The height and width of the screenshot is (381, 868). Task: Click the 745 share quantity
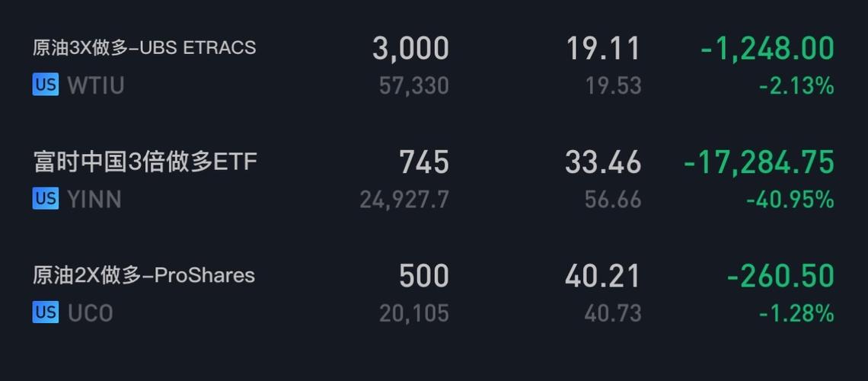pos(424,162)
